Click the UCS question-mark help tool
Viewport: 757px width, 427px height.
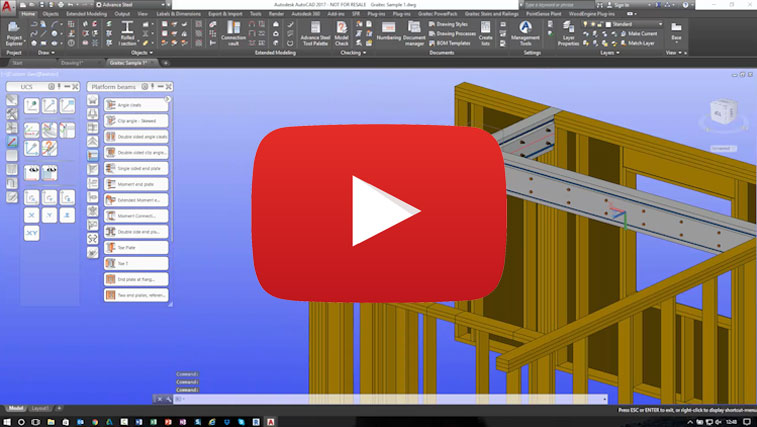click(49, 148)
